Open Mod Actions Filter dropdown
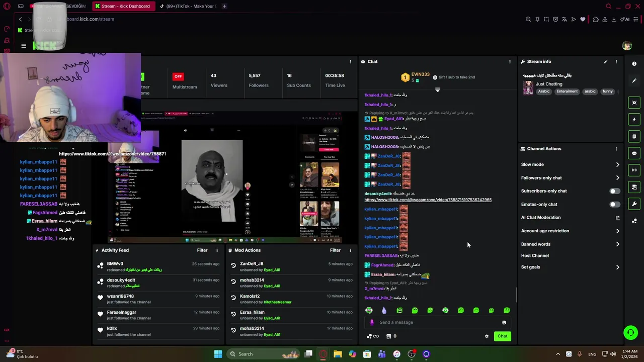644x362 pixels. (335, 250)
